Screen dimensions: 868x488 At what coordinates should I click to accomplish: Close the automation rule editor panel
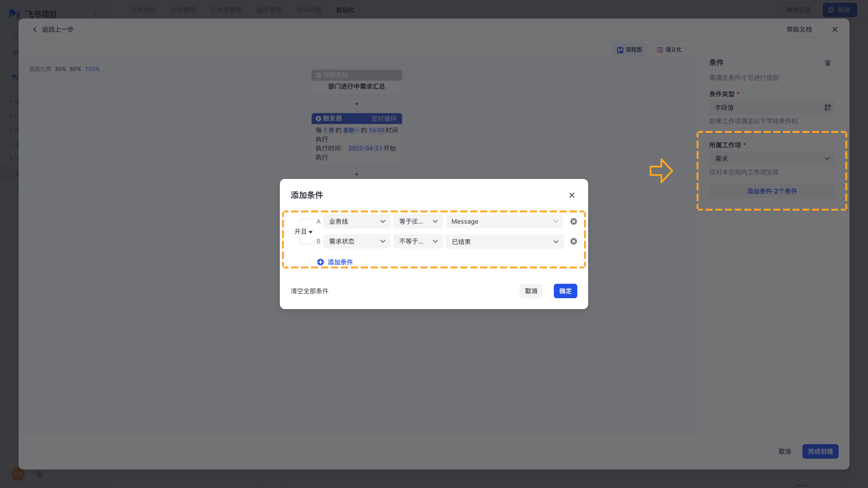point(835,29)
